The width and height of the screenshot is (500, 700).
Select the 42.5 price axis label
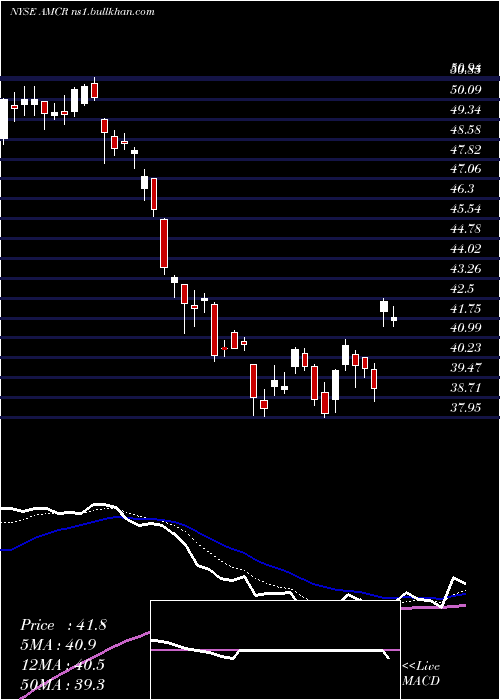point(462,289)
